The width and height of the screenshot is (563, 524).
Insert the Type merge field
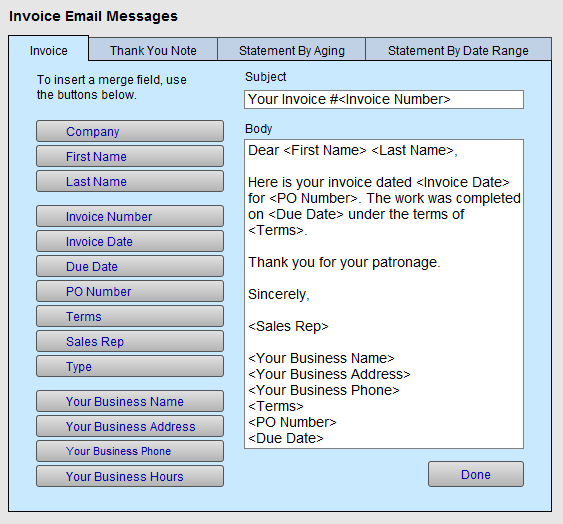tap(130, 366)
